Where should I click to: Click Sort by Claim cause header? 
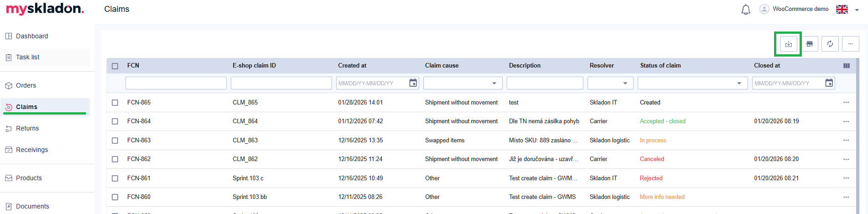[x=442, y=66]
